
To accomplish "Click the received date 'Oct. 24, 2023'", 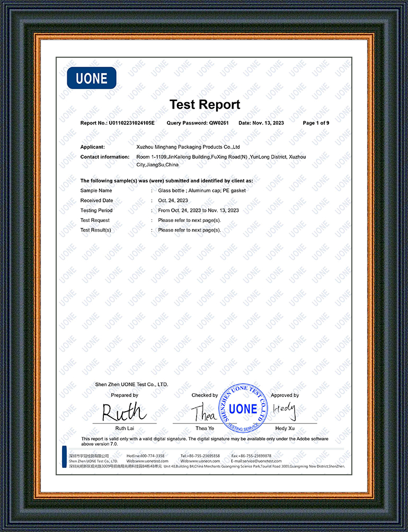I will [173, 200].
